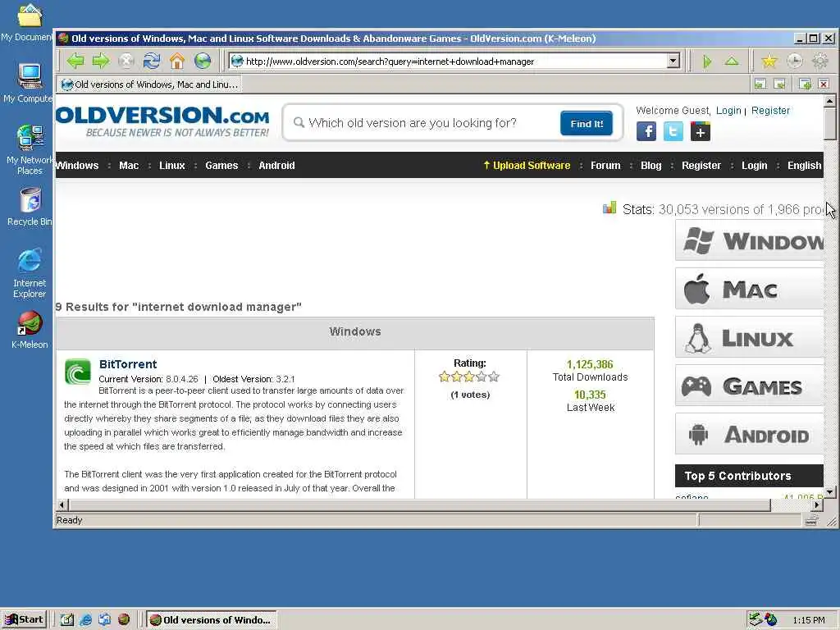This screenshot has height=630, width=840.
Task: Click the Login link next to Welcome Guest
Action: [728, 111]
